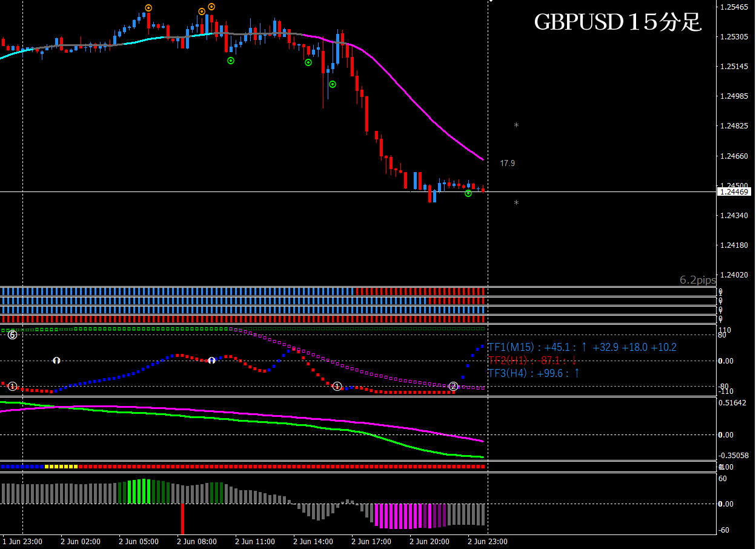756x549 pixels.
Task: Click the 17.9 value beside the magenta line
Action: [x=508, y=163]
